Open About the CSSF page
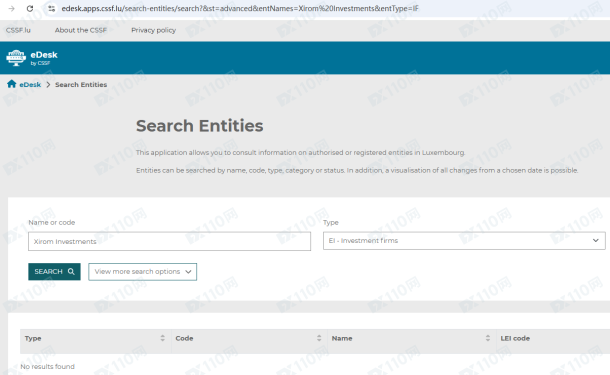610x375 pixels. pyautogui.click(x=81, y=30)
